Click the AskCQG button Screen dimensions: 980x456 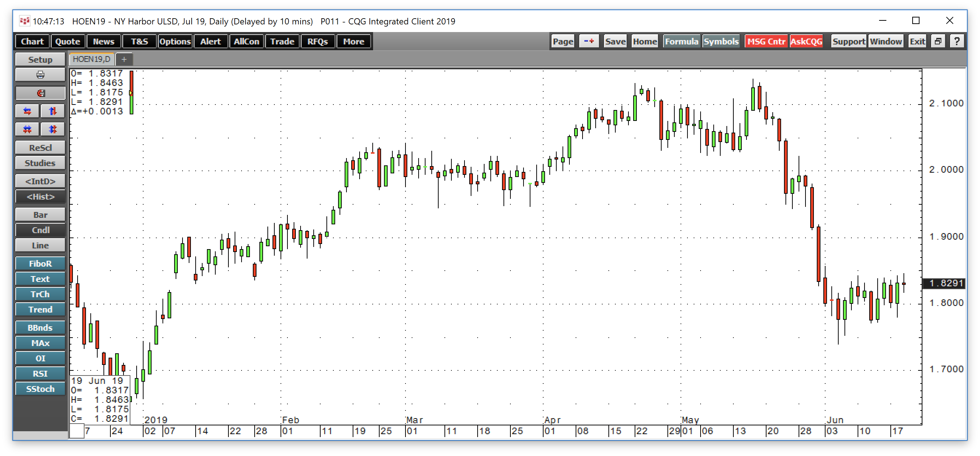(807, 41)
